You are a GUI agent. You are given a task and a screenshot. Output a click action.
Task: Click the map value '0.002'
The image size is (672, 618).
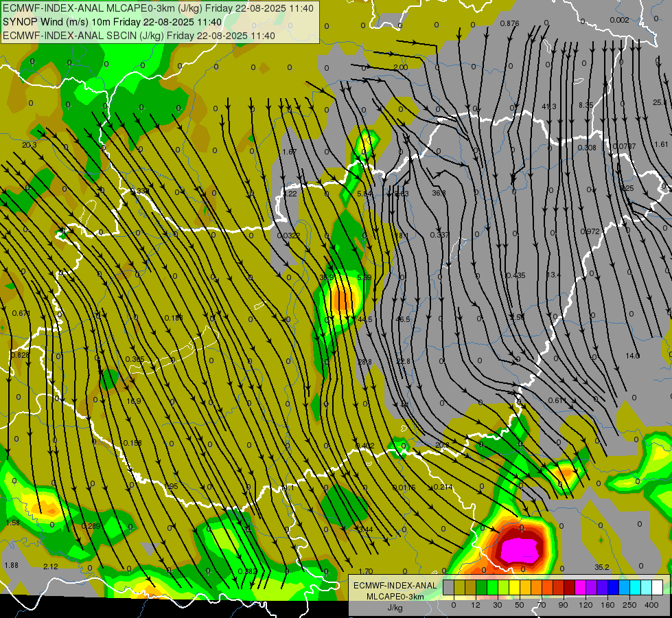[619, 20]
